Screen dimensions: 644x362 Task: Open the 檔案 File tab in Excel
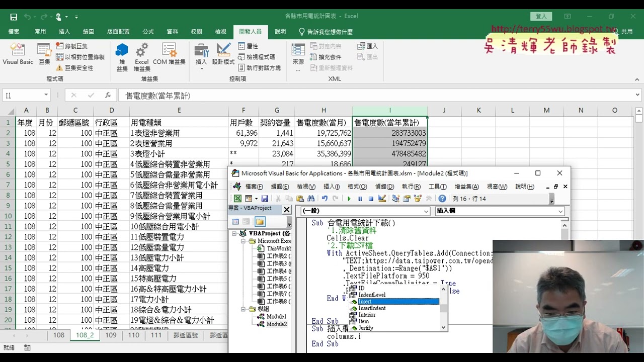point(14,32)
